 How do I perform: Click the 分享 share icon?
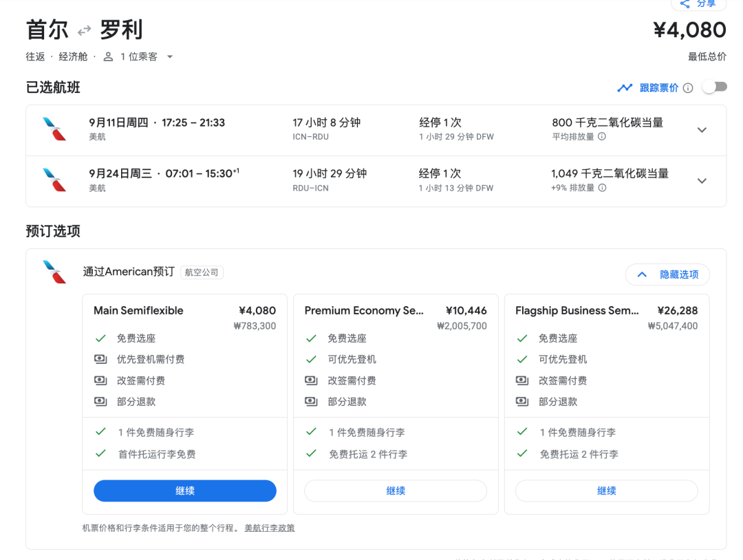click(x=685, y=4)
